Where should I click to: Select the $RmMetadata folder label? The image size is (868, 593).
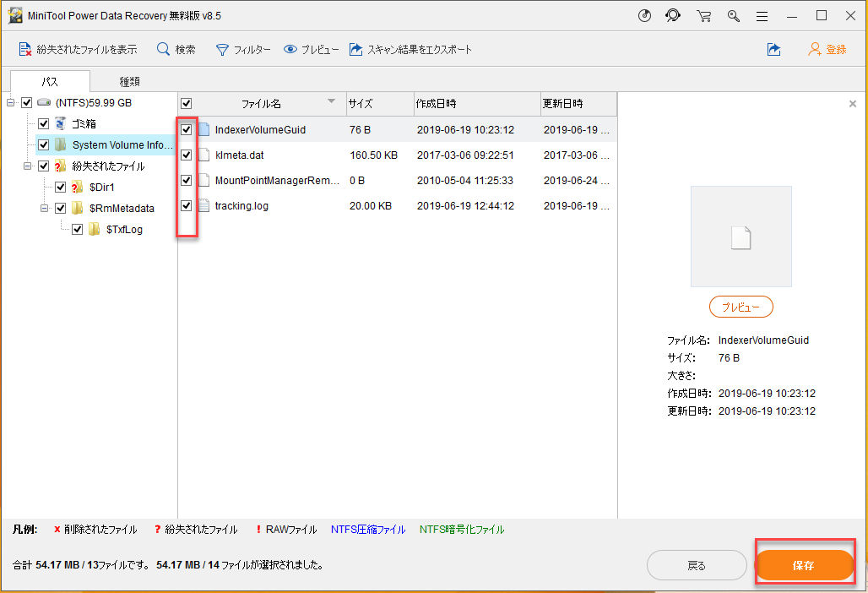pos(122,208)
